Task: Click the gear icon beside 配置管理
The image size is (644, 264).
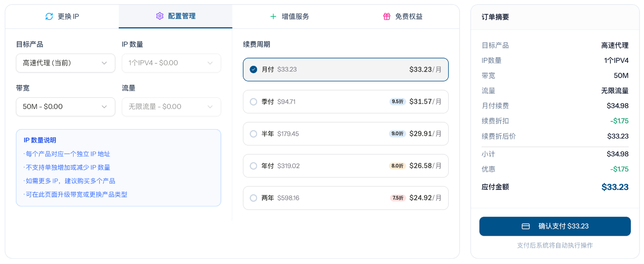Action: (x=160, y=16)
